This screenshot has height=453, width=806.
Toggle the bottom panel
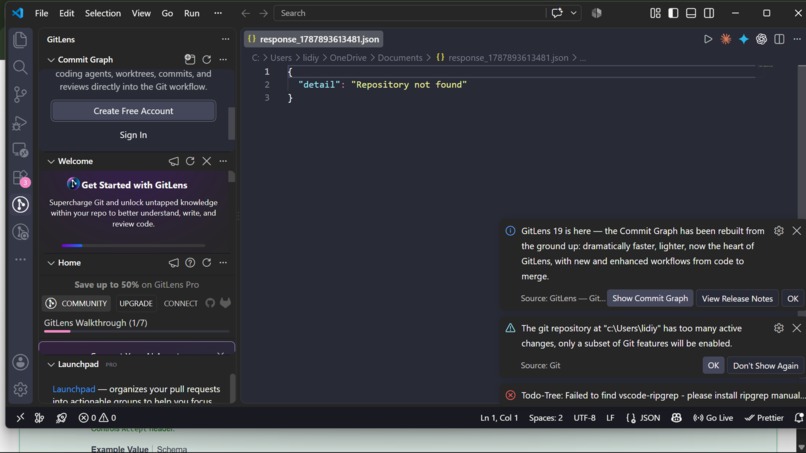pyautogui.click(x=691, y=13)
